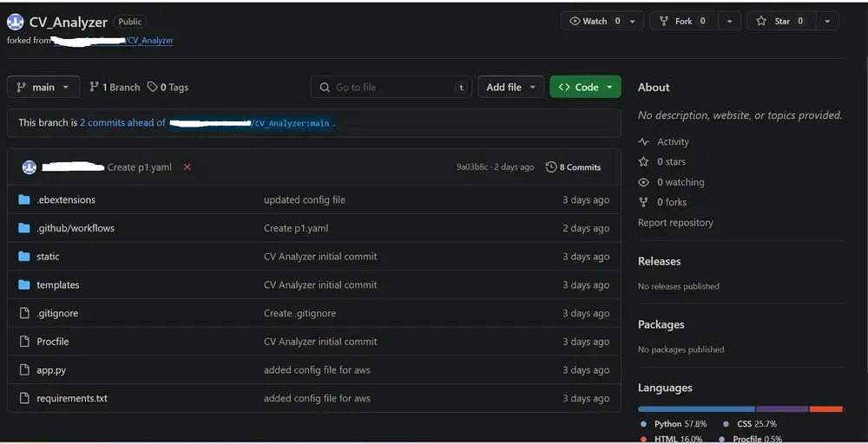Open the Fork options dropdown arrow
The width and height of the screenshot is (868, 444).
730,21
